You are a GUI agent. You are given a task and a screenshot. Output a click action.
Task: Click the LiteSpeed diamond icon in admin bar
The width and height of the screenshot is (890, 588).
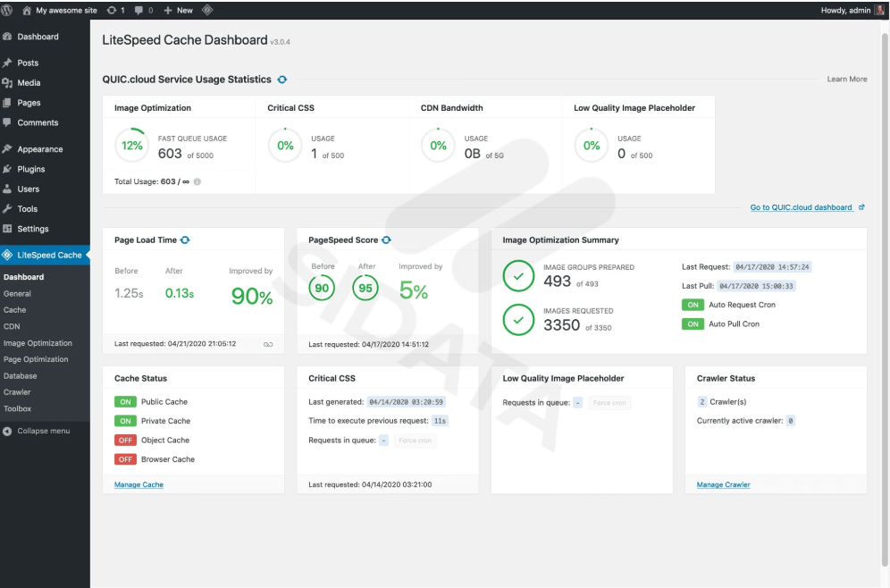click(x=207, y=10)
